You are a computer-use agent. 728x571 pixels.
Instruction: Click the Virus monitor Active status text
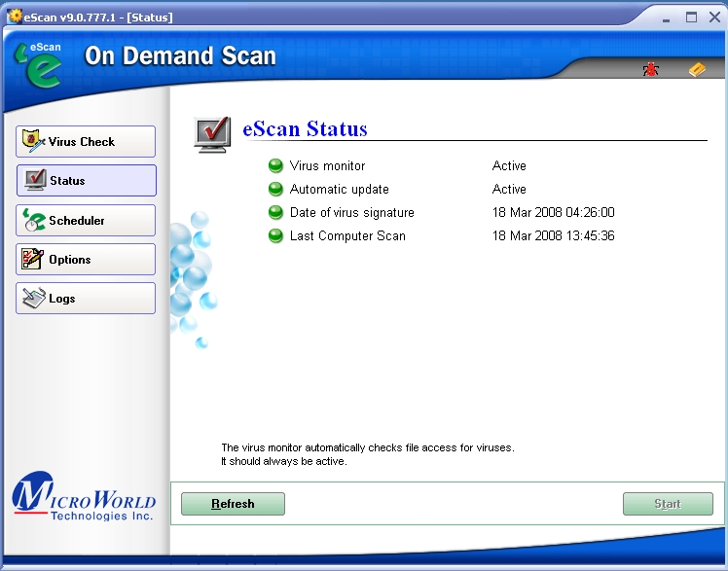click(509, 166)
